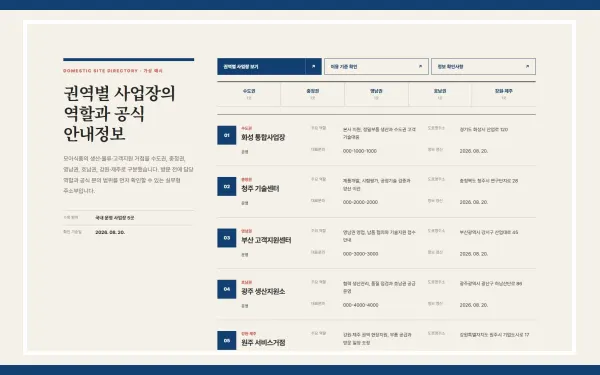
Task: Click the 청주 address ending in 28
Action: [489, 181]
